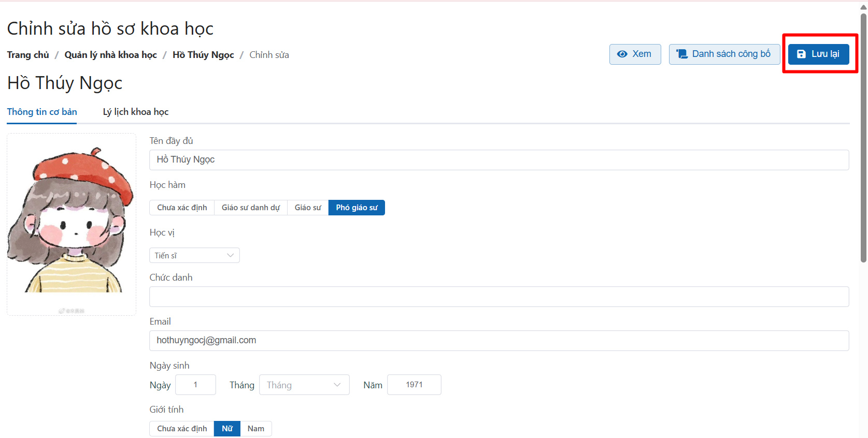Click Hồ Thúy Ngọc breadcrumb link
The height and width of the screenshot is (438, 868).
click(x=203, y=55)
